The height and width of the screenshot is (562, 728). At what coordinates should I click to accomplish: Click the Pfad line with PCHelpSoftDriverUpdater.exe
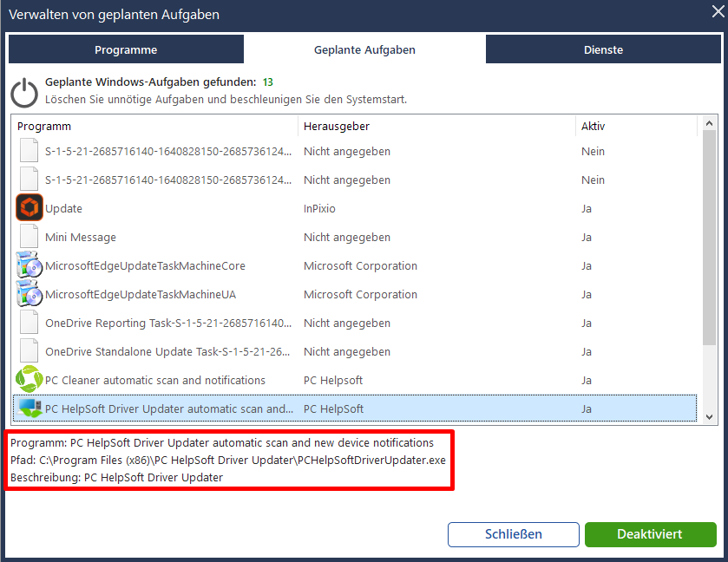coord(228,460)
